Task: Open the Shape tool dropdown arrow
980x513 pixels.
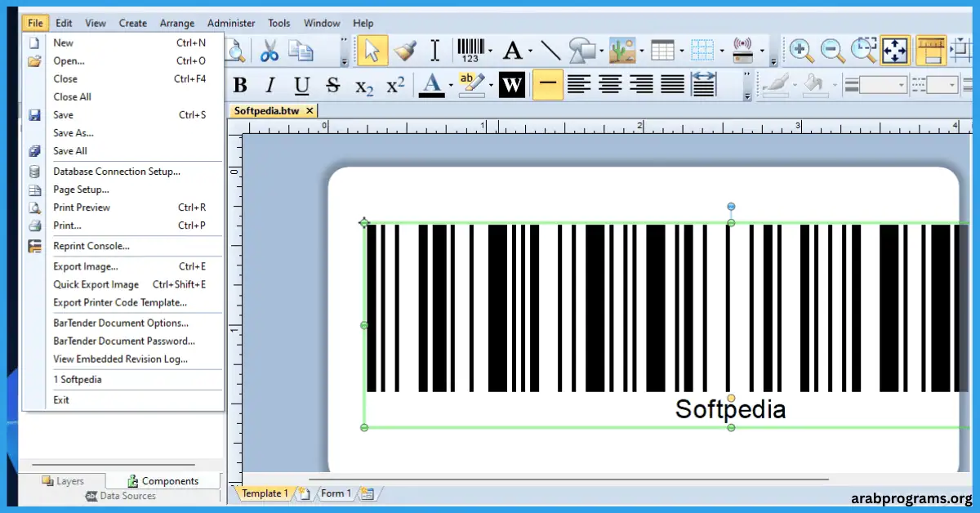Action: coord(602,51)
